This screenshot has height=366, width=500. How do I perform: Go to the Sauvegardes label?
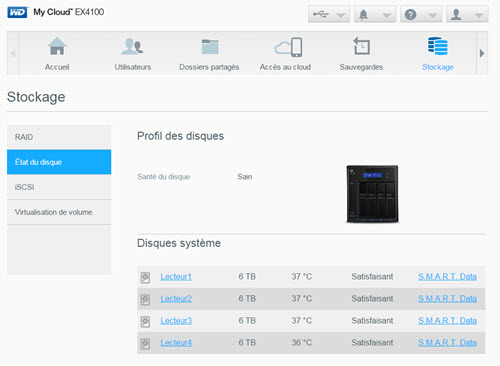[x=361, y=67]
